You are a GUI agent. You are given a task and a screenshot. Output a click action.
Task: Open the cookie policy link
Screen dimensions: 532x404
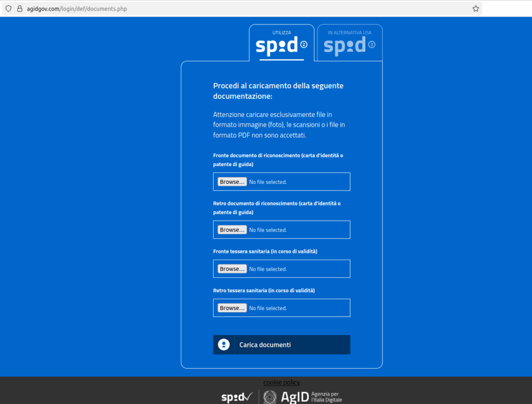click(282, 383)
